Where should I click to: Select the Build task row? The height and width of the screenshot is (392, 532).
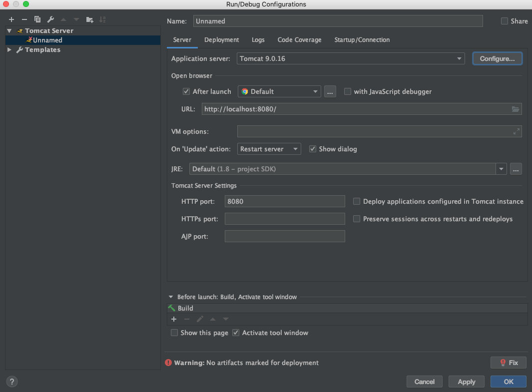348,308
